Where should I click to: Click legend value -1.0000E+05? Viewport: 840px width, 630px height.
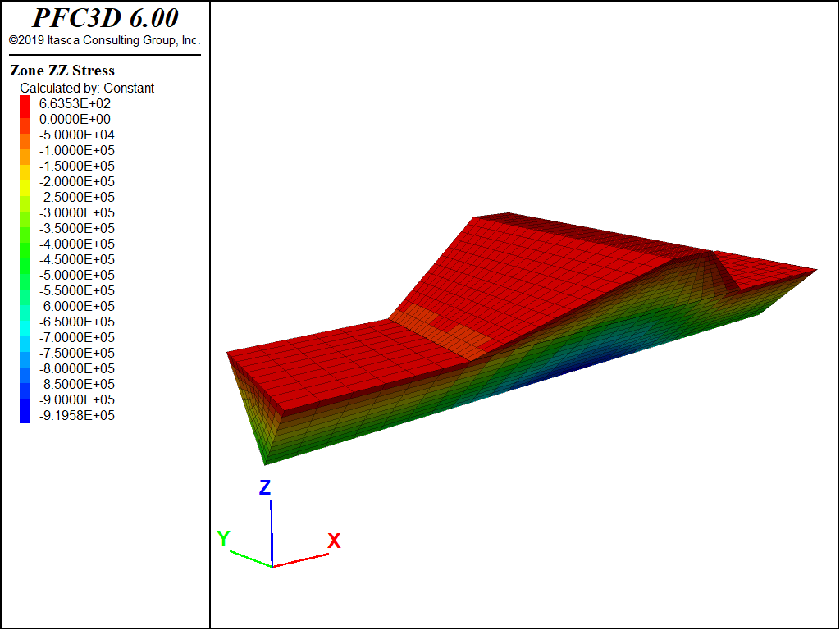click(x=77, y=150)
